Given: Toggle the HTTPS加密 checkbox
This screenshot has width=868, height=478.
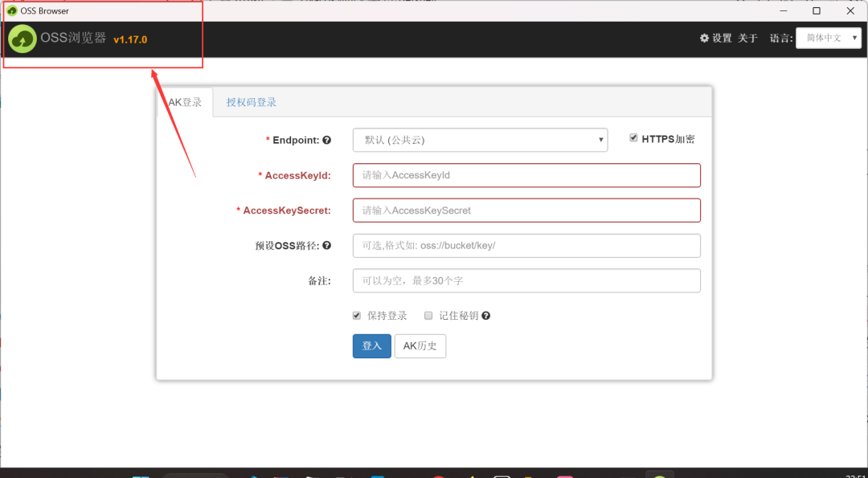Looking at the screenshot, I should pos(633,137).
